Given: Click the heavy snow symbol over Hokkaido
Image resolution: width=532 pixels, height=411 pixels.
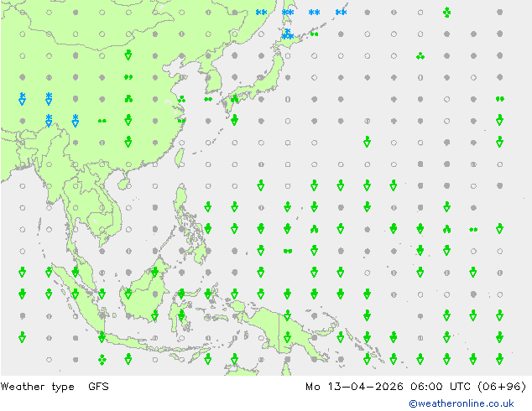Looking at the screenshot, I should (288, 34).
